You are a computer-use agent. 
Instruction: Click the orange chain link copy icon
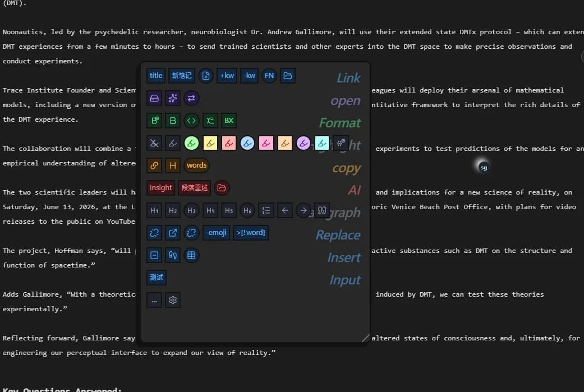tap(154, 165)
